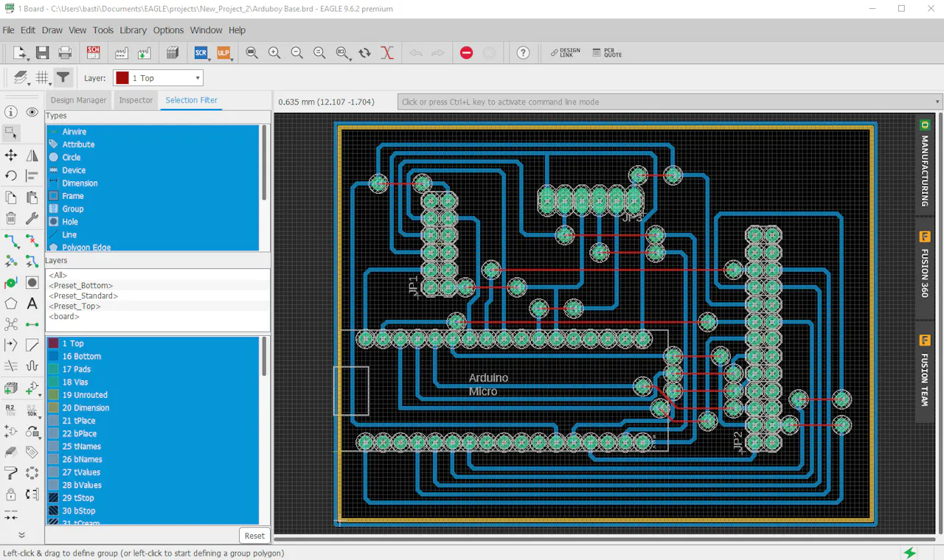This screenshot has height=560, width=944.
Task: Click the red Stop command icon
Action: click(466, 53)
